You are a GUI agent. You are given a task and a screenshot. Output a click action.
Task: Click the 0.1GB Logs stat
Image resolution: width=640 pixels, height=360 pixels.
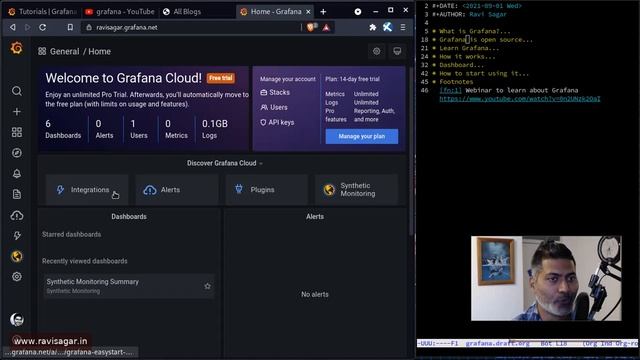[215, 129]
